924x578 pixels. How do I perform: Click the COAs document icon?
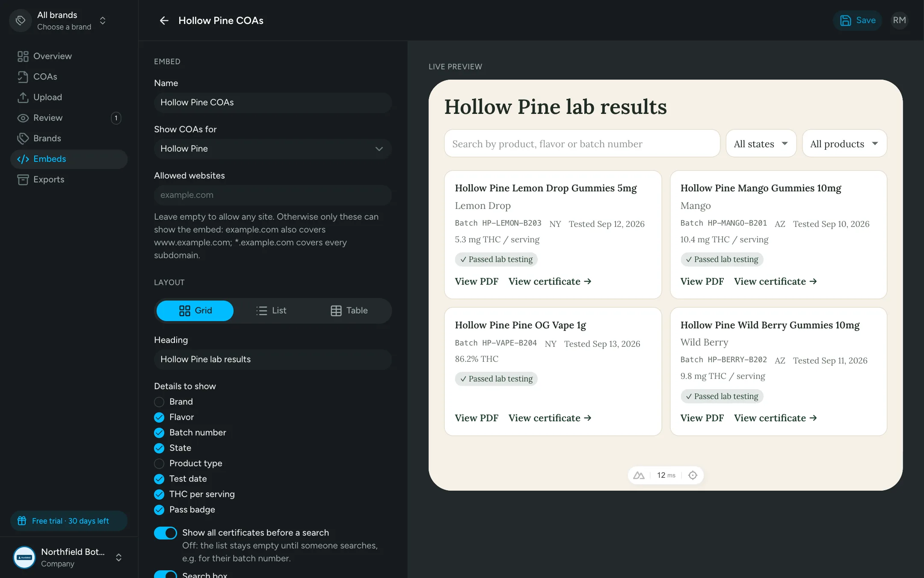pos(23,77)
